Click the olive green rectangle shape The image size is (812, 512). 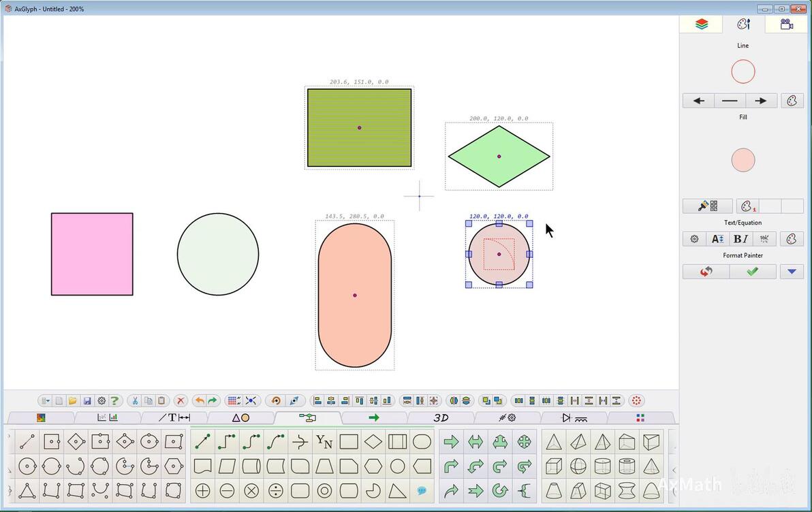point(360,128)
